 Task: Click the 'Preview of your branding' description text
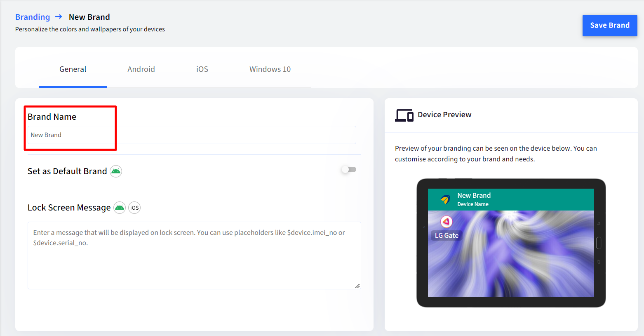496,154
